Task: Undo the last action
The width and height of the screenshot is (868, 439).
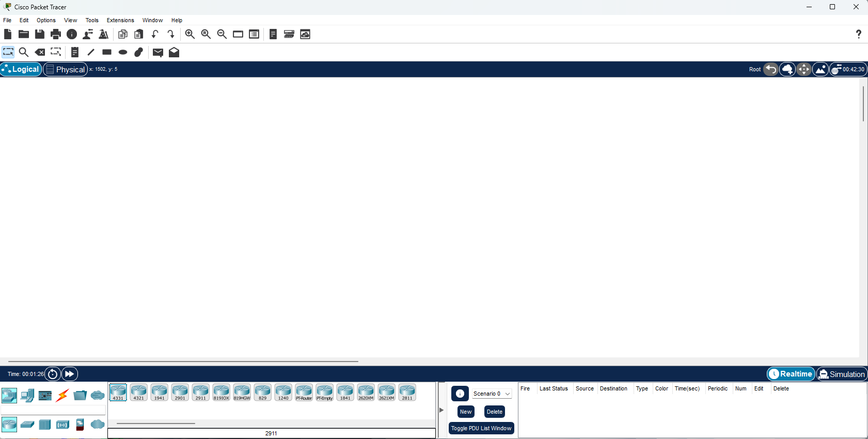Action: [x=155, y=34]
